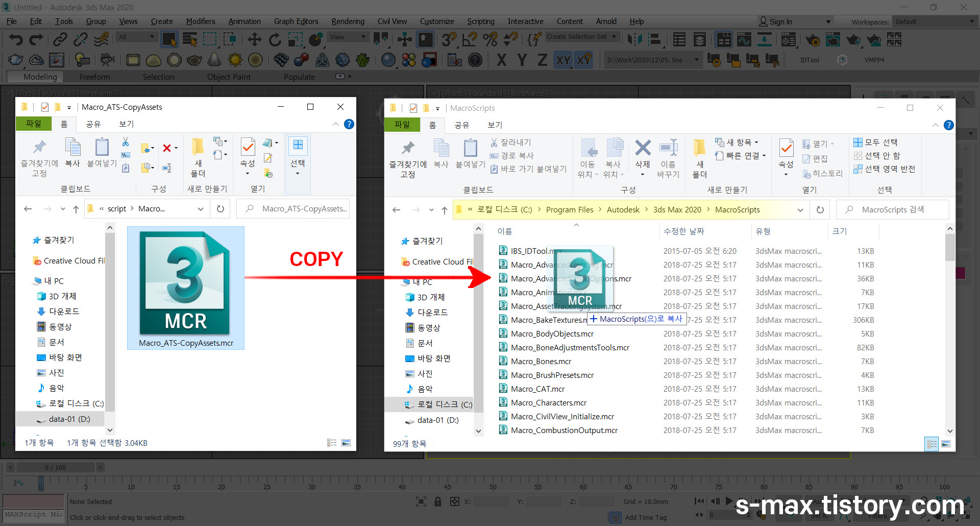Viewport: 980px width, 526px height.
Task: Open the All selection filter dropdown
Action: point(136,37)
